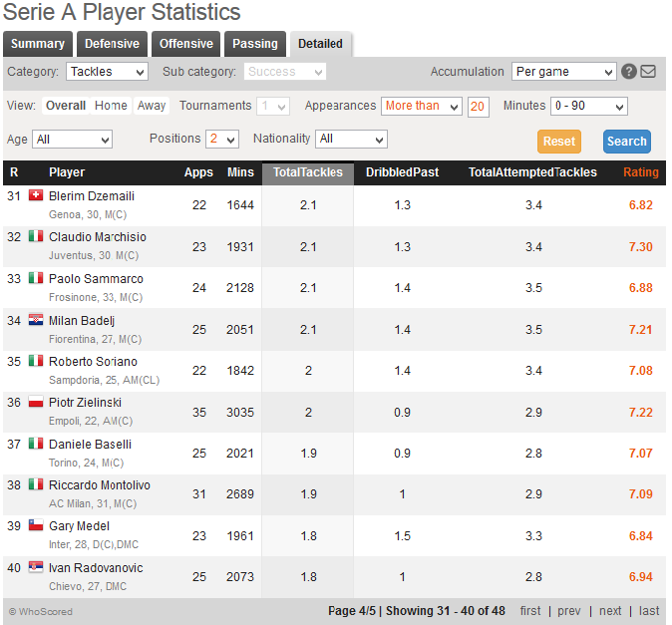This screenshot has height=625, width=672.
Task: Click Chile flag beside Gary Medel
Action: click(x=36, y=525)
